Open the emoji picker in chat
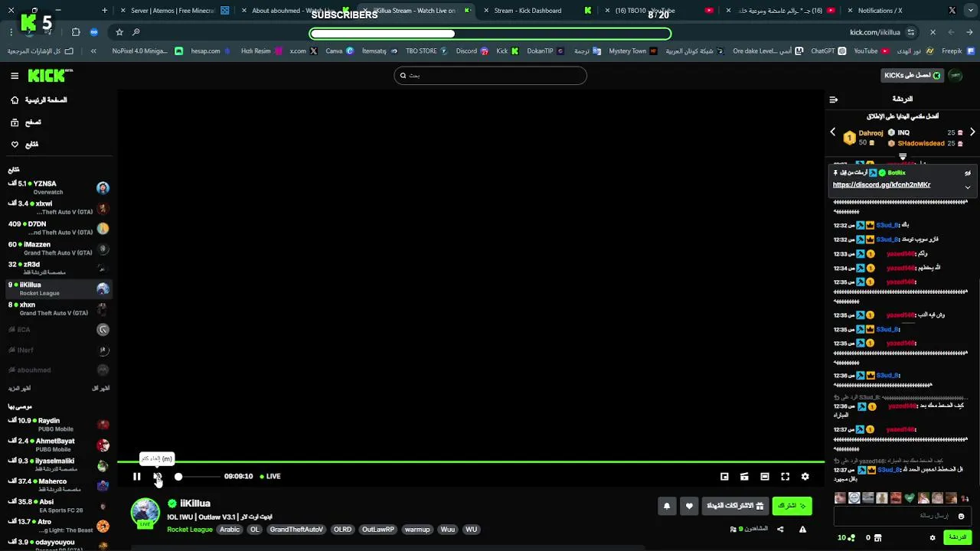 961,516
